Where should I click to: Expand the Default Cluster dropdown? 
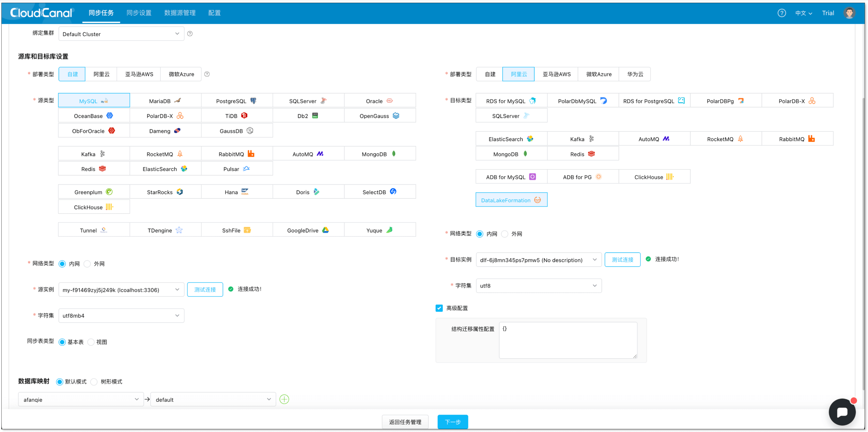pos(121,34)
